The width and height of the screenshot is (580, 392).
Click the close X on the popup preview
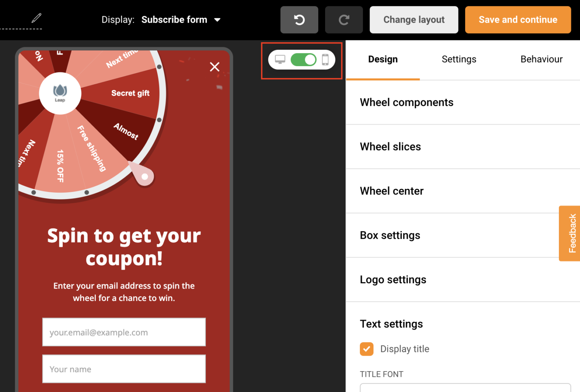click(x=214, y=67)
